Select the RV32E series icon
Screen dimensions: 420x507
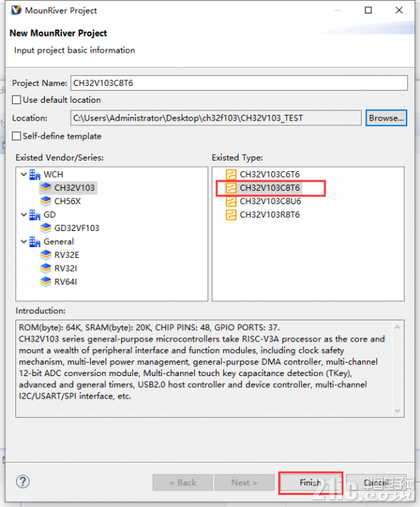coord(46,255)
